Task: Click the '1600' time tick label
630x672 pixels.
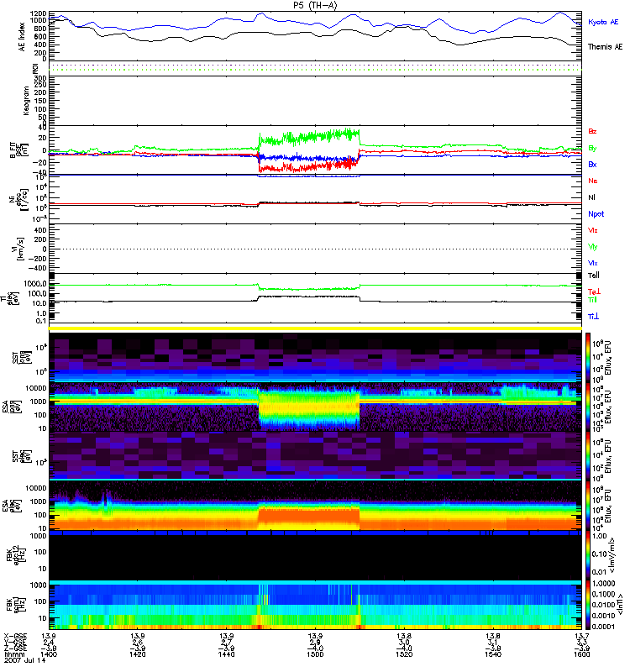Action: point(582,654)
